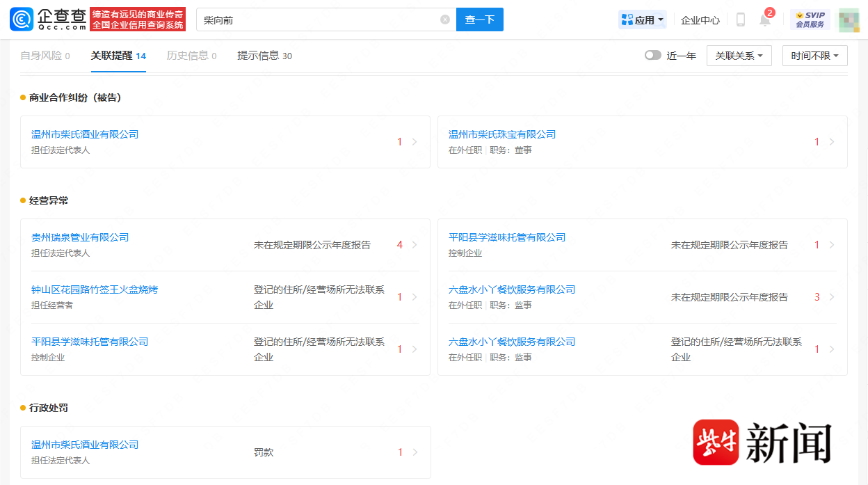The image size is (868, 485).
Task: Click the 经营异常 section heading
Action: (x=49, y=201)
